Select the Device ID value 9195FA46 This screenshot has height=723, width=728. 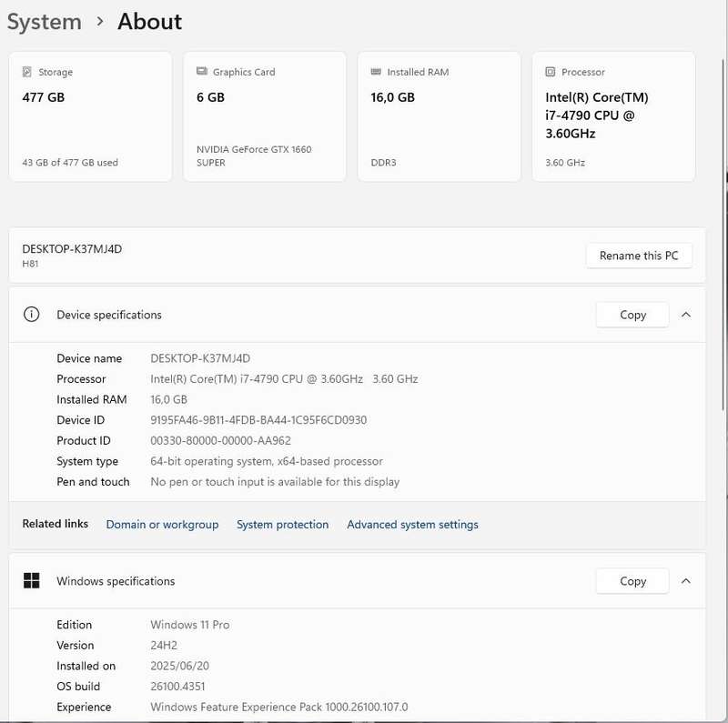258,420
